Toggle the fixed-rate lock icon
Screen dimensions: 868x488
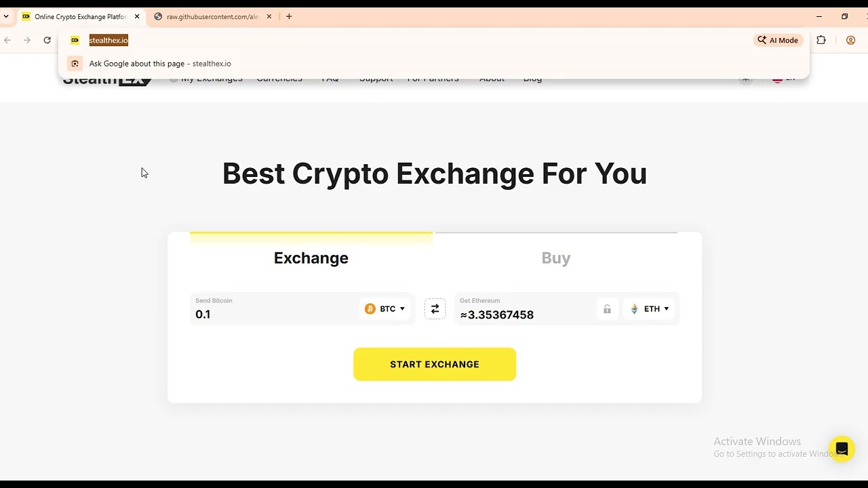click(x=607, y=309)
